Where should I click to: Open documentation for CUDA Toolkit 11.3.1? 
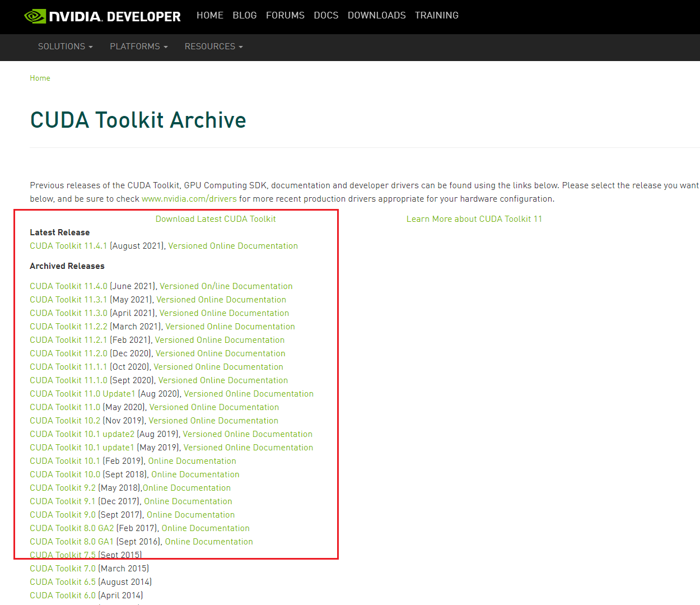click(x=221, y=300)
